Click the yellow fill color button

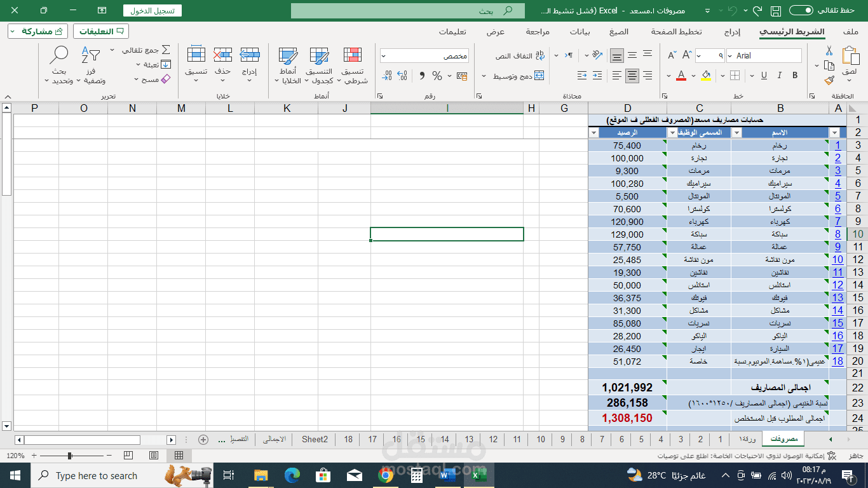tap(706, 76)
